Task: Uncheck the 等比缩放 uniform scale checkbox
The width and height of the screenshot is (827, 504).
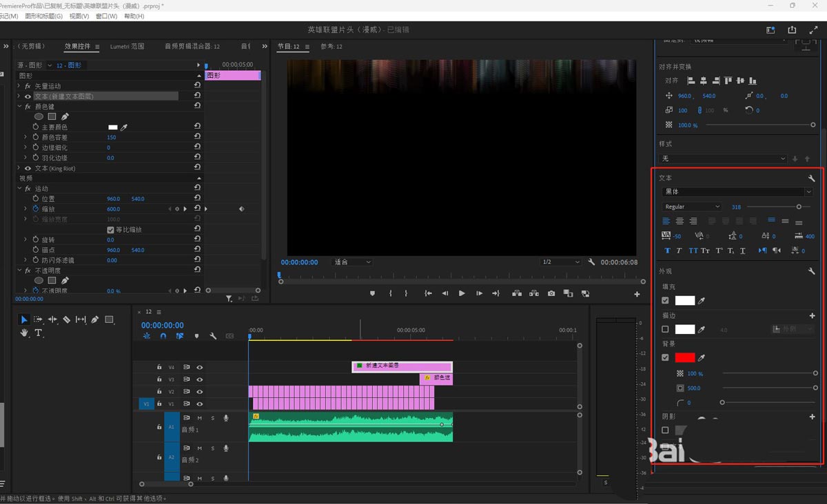Action: [x=110, y=229]
